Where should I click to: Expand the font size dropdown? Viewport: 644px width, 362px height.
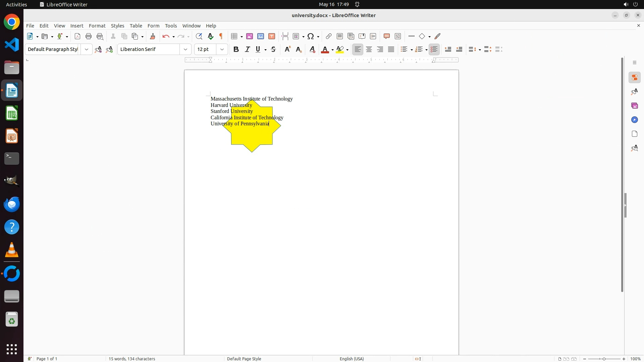click(222, 50)
